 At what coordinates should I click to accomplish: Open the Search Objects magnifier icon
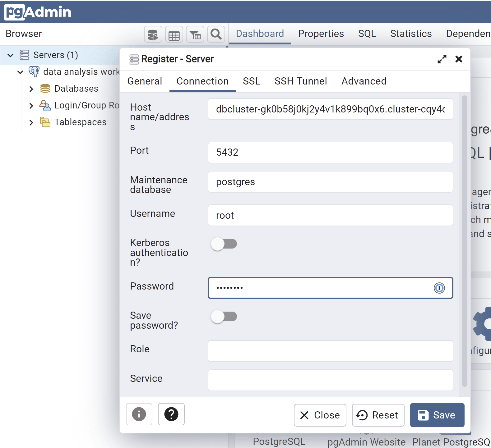click(x=216, y=34)
